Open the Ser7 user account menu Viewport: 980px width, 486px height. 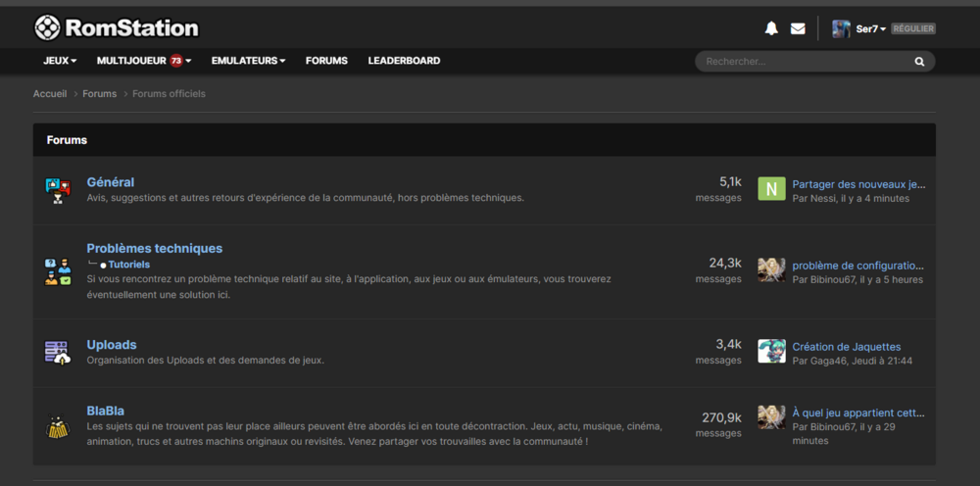coord(869,29)
